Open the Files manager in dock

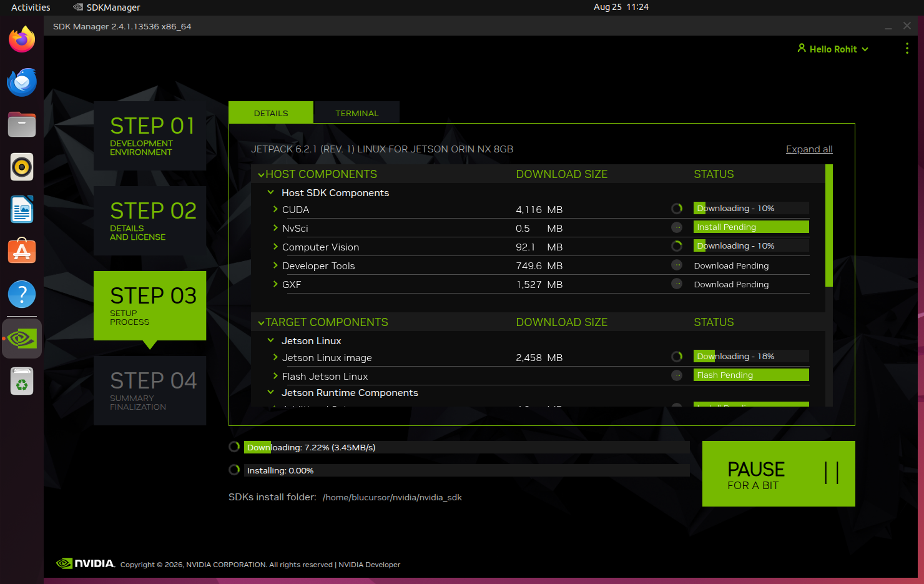[x=22, y=124]
